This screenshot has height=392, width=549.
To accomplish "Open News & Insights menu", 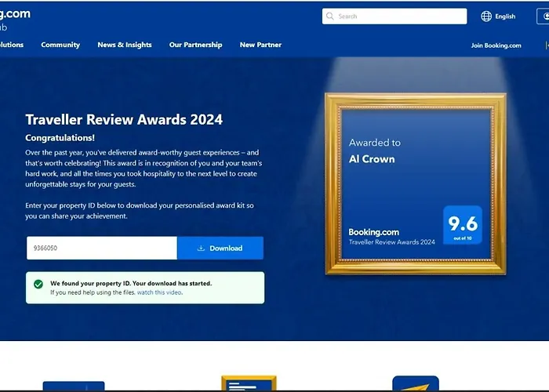I will pyautogui.click(x=125, y=45).
